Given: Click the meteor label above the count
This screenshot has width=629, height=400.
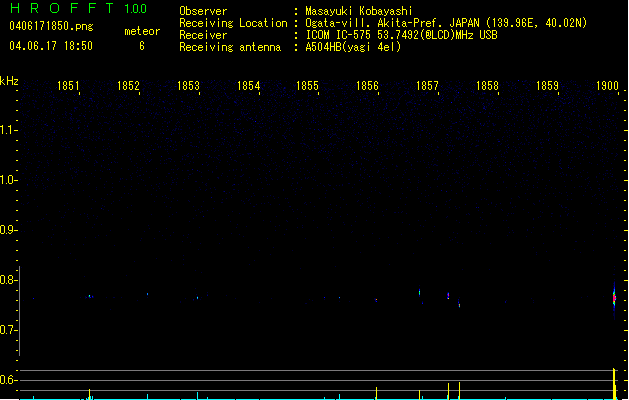Looking at the screenshot, I should point(142,31).
